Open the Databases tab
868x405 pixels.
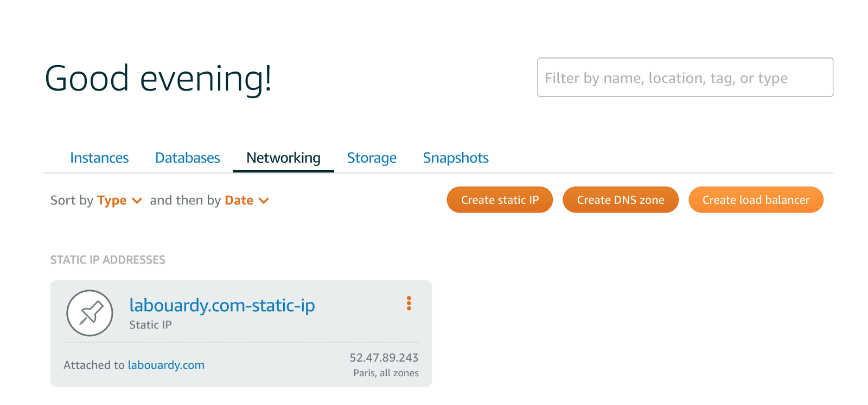pyautogui.click(x=187, y=158)
